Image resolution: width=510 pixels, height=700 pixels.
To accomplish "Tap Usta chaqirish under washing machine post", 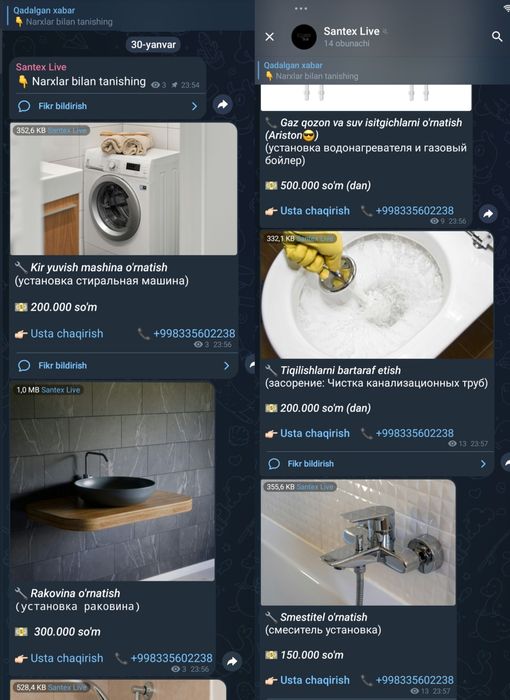I will (x=67, y=333).
